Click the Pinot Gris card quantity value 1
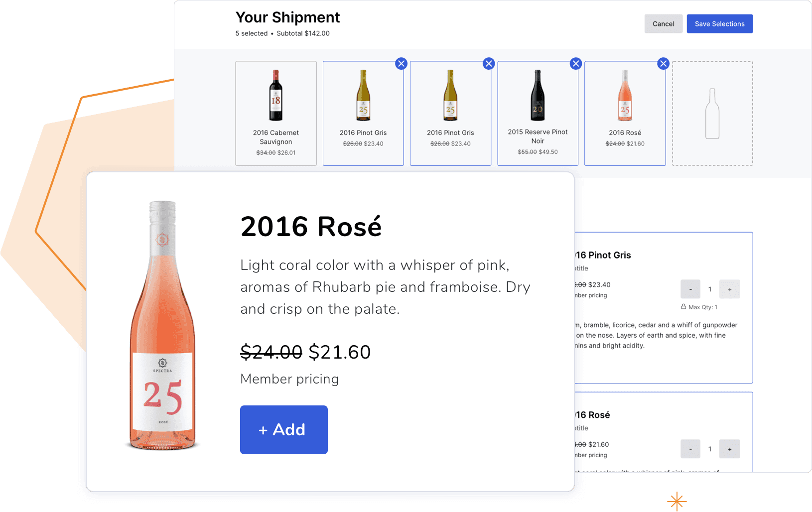 pos(710,289)
